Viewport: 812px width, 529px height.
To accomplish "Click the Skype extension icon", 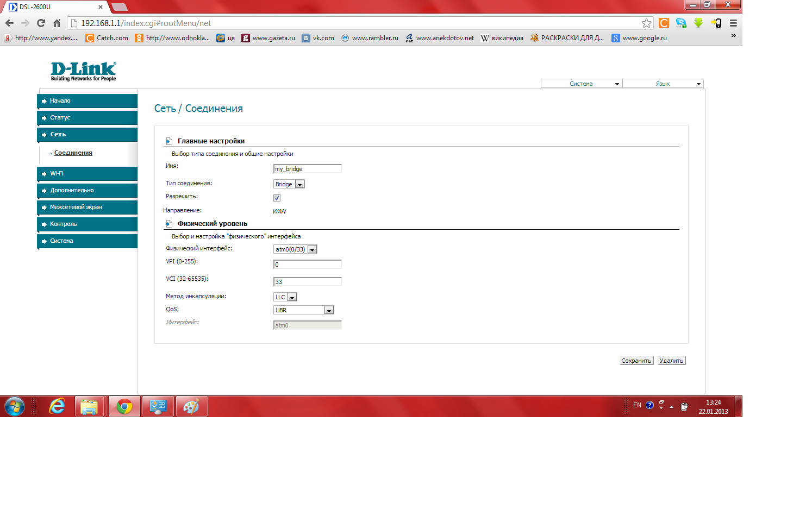I will [681, 23].
